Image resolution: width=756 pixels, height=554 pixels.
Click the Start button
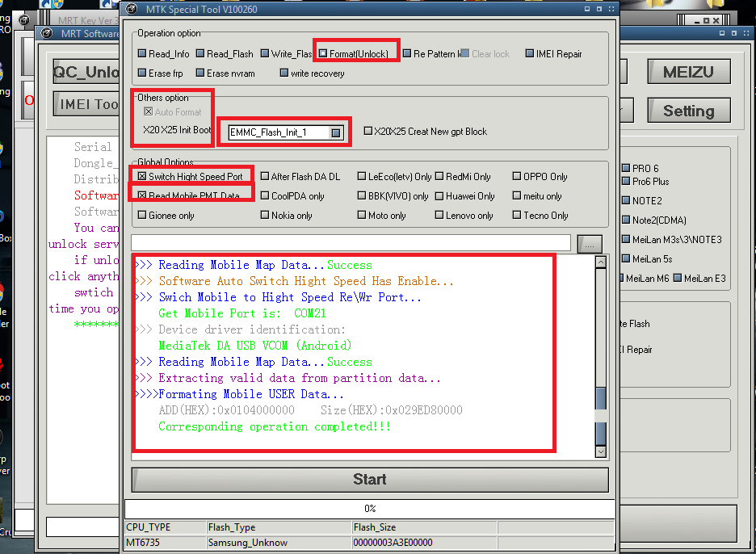pos(370,480)
